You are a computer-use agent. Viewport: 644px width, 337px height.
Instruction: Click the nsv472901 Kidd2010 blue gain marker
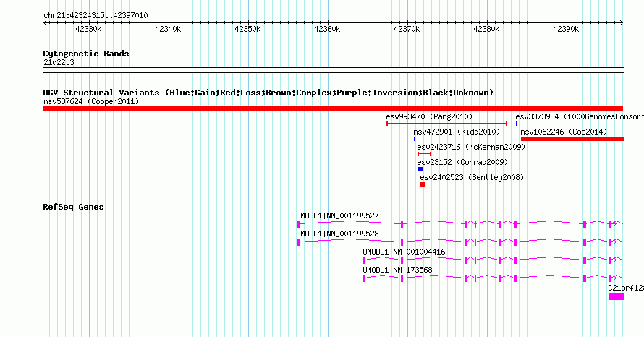coord(415,139)
